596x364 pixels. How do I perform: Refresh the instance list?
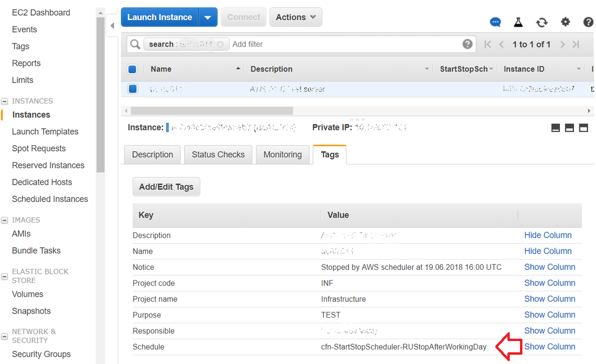tap(542, 22)
